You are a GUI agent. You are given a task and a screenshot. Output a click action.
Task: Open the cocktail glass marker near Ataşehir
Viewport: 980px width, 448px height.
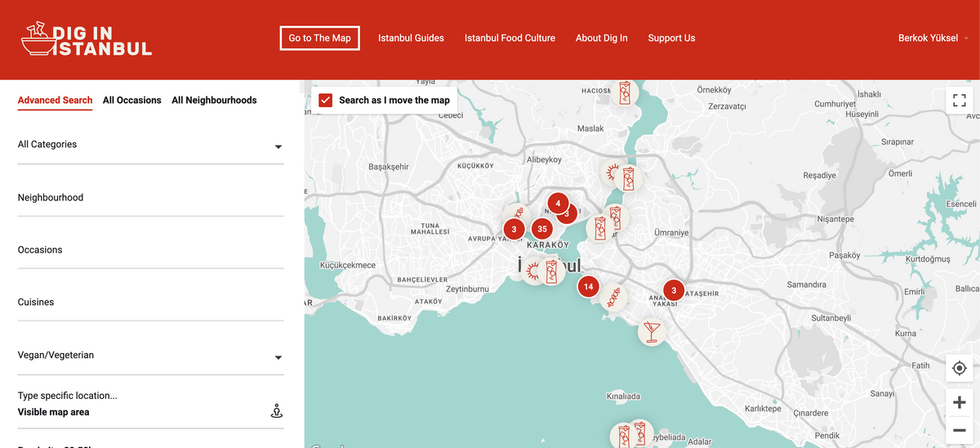(652, 331)
